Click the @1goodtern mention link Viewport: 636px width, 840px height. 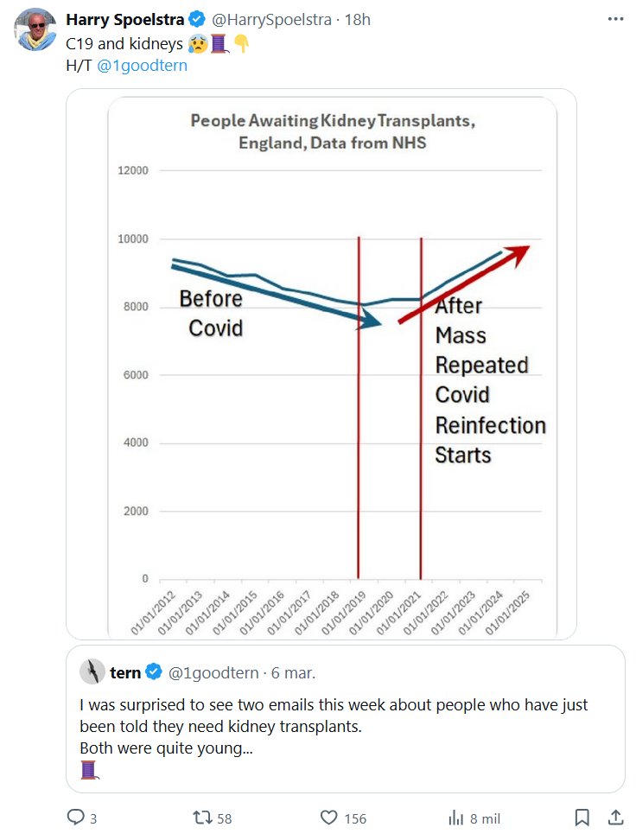tap(142, 65)
